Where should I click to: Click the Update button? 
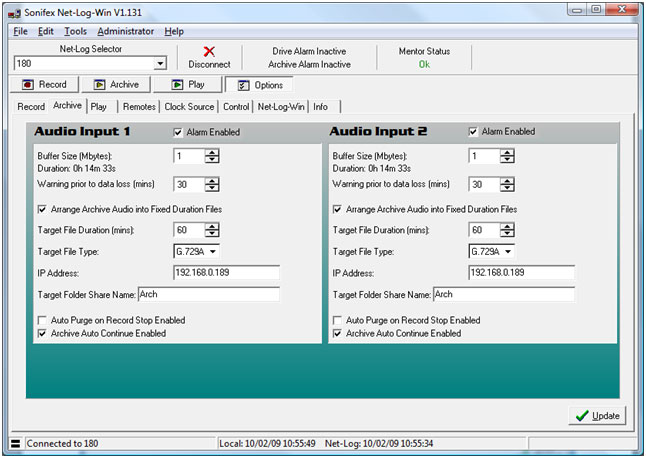tap(597, 416)
